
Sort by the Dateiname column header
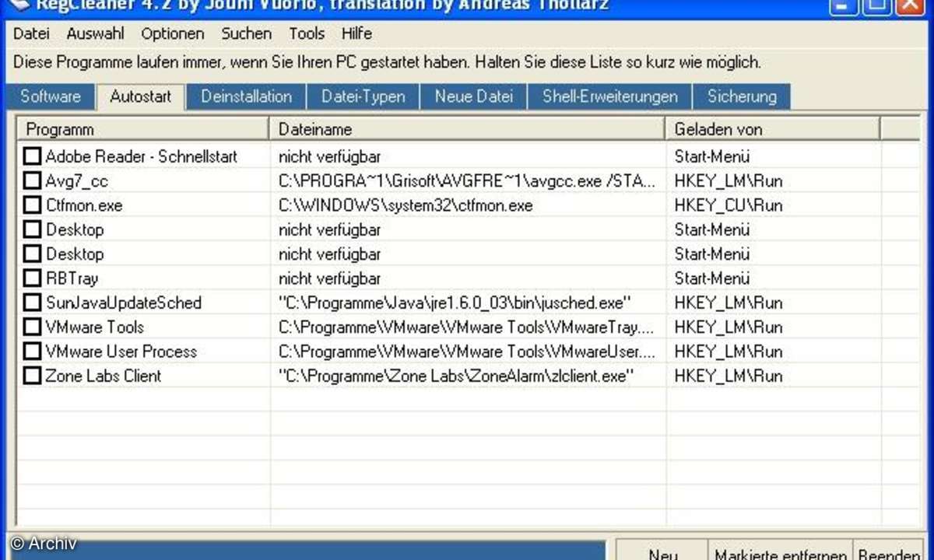coord(468,128)
